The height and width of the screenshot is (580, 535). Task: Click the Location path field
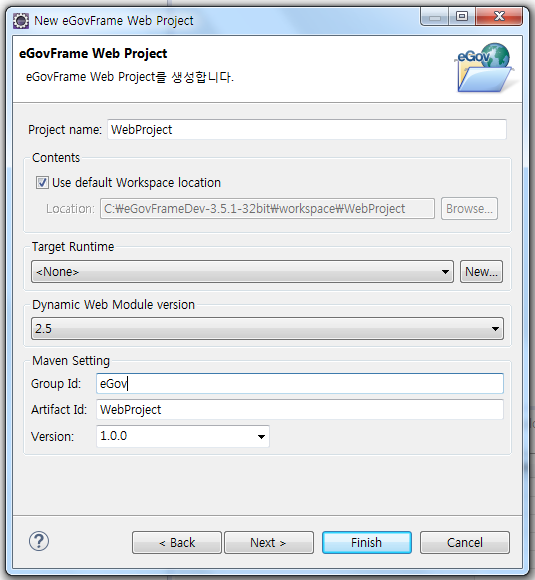(x=267, y=209)
